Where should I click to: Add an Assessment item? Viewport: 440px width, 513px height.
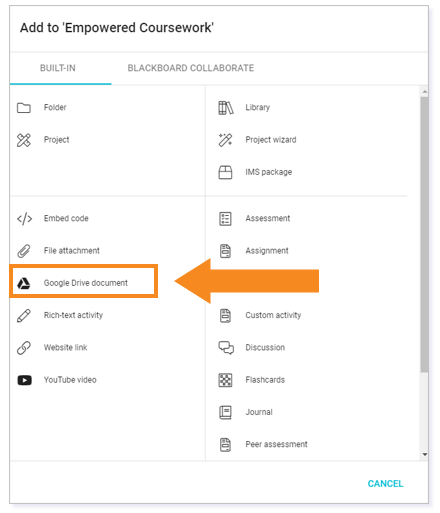(268, 218)
